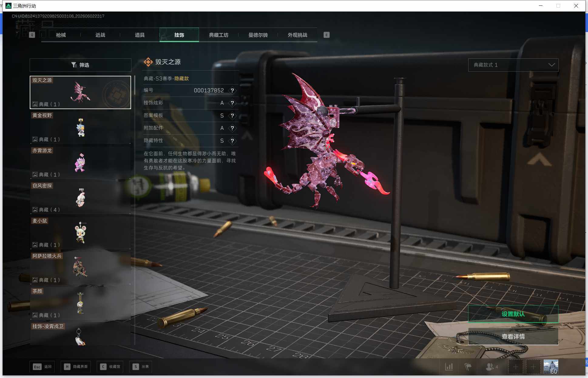Click the Esc 返回 button
This screenshot has height=378, width=588.
42,367
